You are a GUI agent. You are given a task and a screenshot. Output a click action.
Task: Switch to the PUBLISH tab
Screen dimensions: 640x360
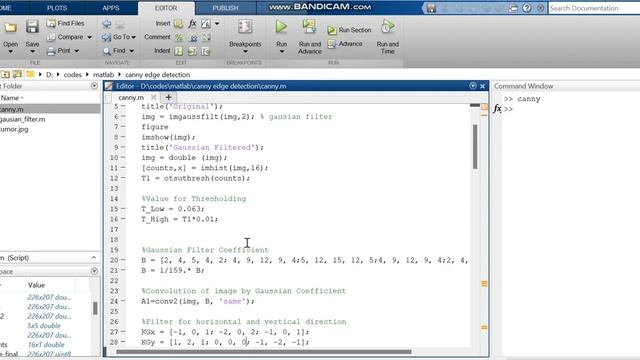coord(225,8)
